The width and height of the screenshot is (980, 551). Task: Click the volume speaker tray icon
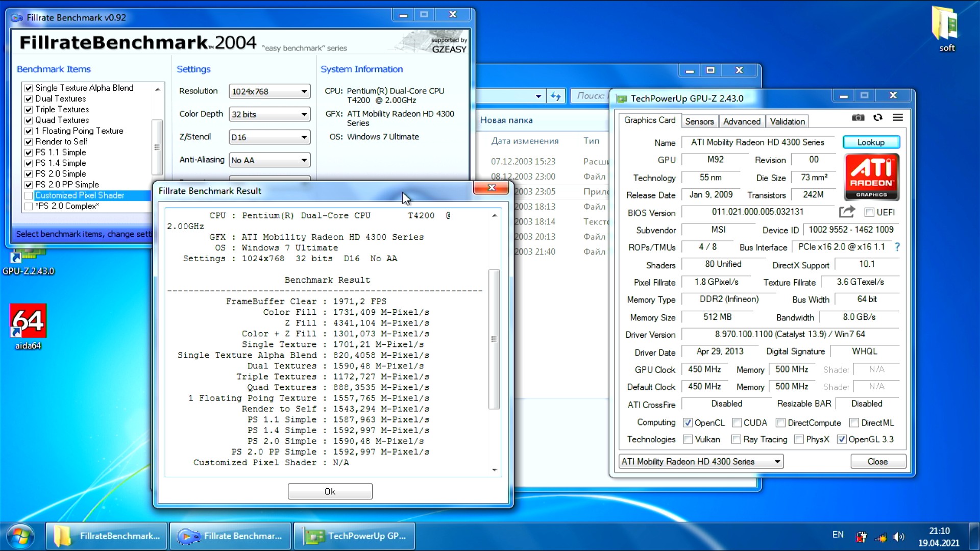[x=899, y=537]
